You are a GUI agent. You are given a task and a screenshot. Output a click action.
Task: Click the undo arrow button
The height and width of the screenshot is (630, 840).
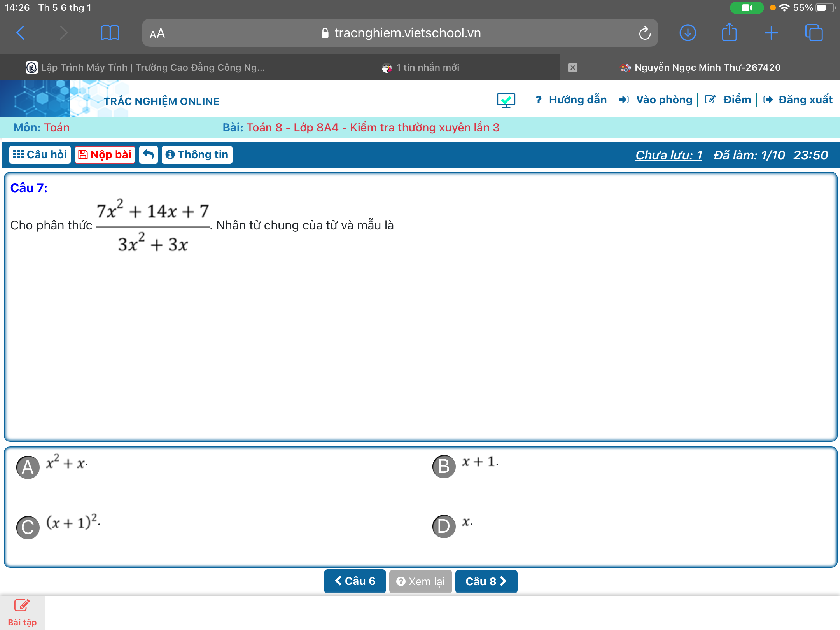tap(149, 155)
